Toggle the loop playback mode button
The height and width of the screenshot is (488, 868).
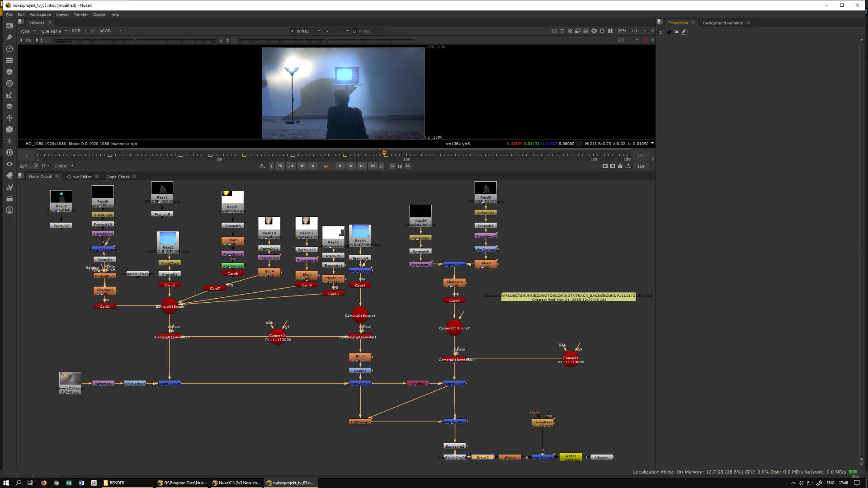262,166
